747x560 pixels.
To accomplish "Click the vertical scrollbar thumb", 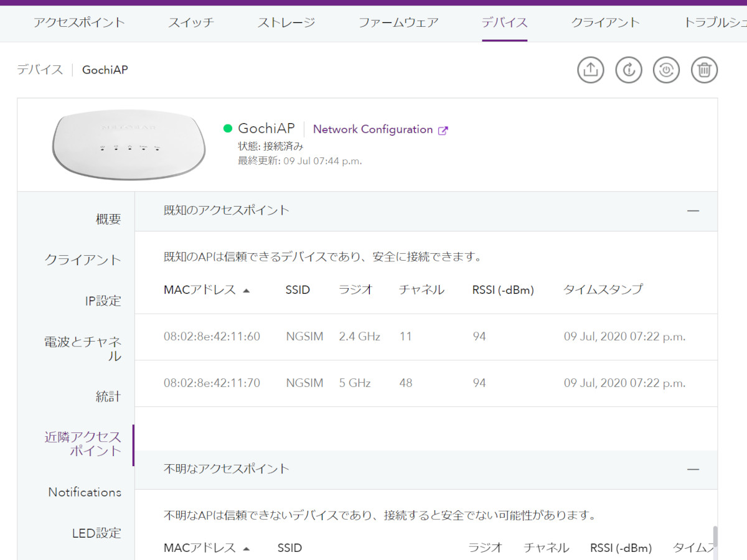I will pyautogui.click(x=715, y=536).
